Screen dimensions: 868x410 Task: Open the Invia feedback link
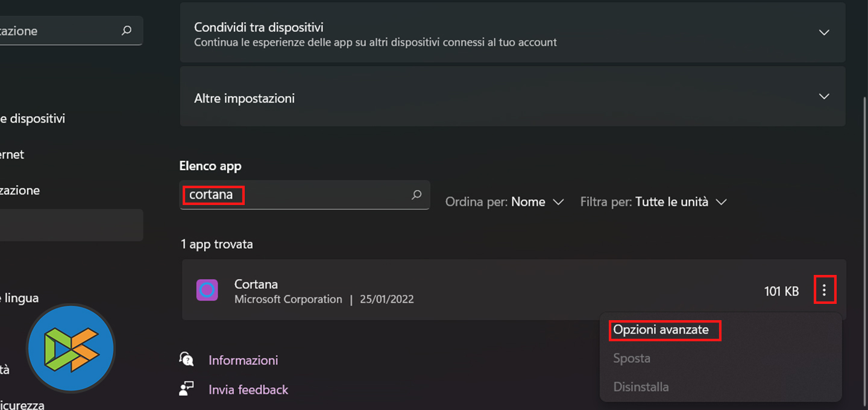pyautogui.click(x=248, y=390)
